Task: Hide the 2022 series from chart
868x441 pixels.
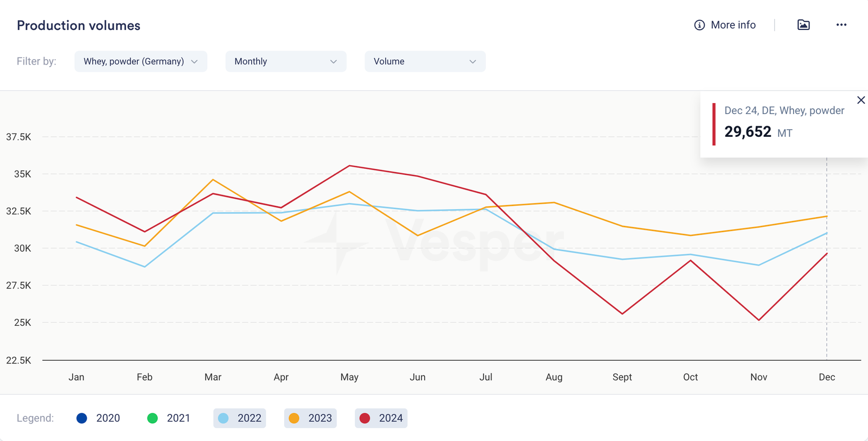Action: point(249,418)
